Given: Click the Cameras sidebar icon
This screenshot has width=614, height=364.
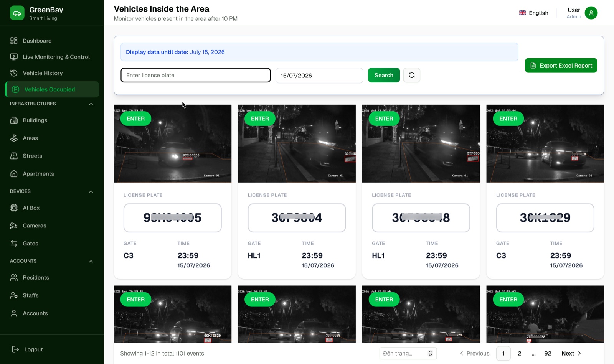Looking at the screenshot, I should click(14, 226).
